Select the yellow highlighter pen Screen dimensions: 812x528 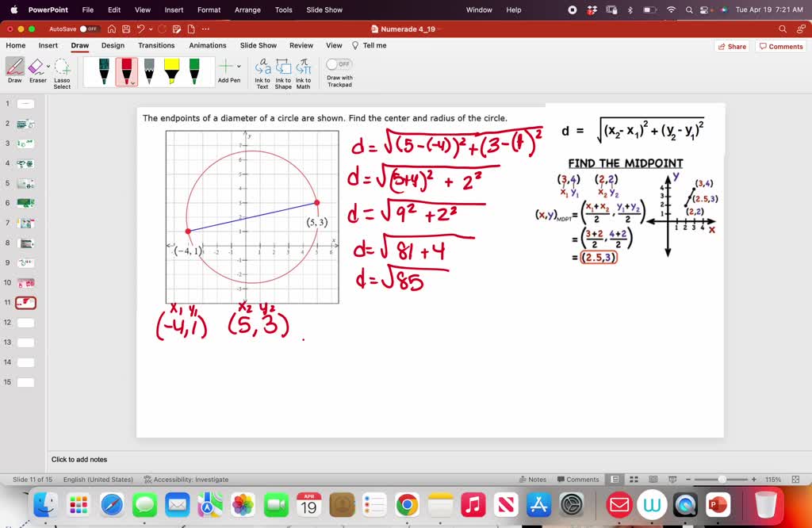tap(172, 71)
